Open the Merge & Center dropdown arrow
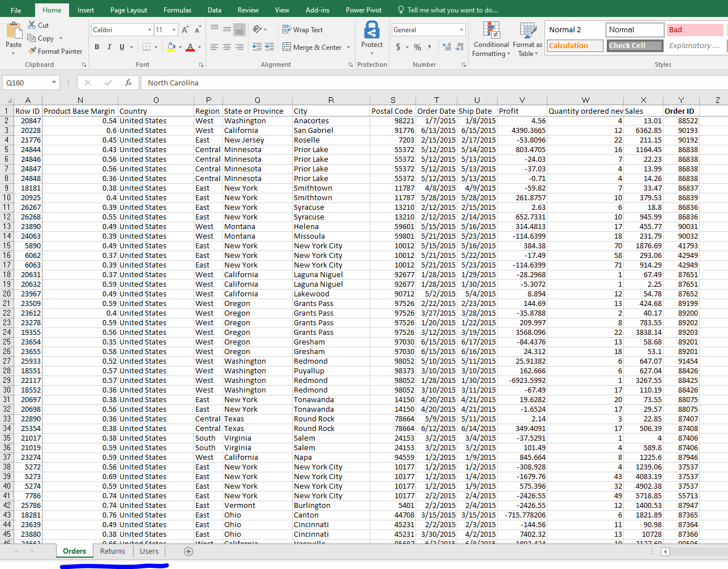This screenshot has height=569, width=728. [x=348, y=48]
